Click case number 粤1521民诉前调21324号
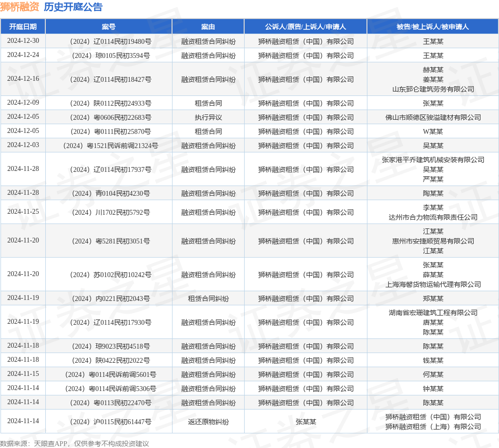499x448 pixels. [111, 146]
